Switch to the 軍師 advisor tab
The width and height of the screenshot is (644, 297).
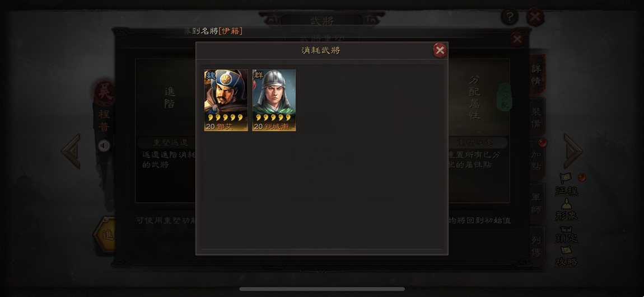tap(537, 204)
